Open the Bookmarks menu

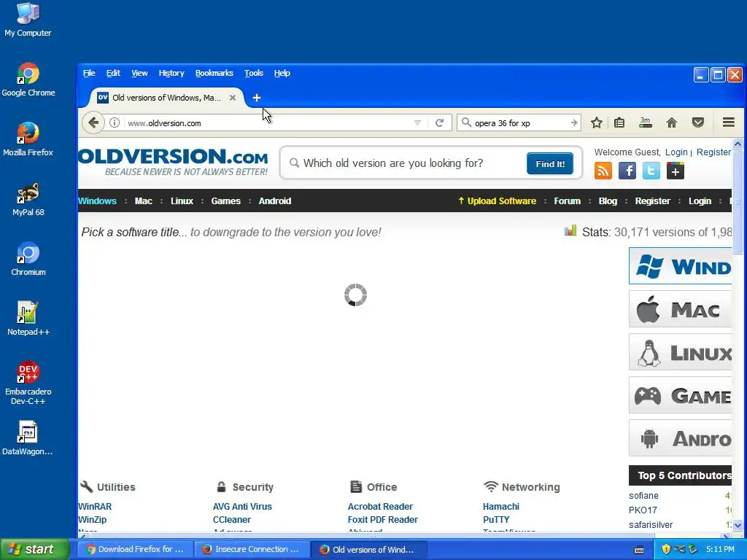tap(214, 73)
